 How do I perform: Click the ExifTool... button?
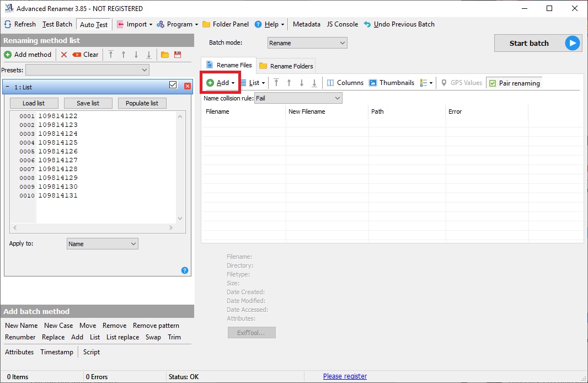(x=252, y=333)
